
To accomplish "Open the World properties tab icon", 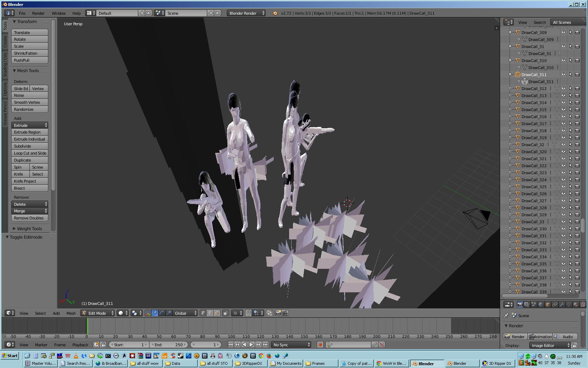I will click(x=541, y=305).
